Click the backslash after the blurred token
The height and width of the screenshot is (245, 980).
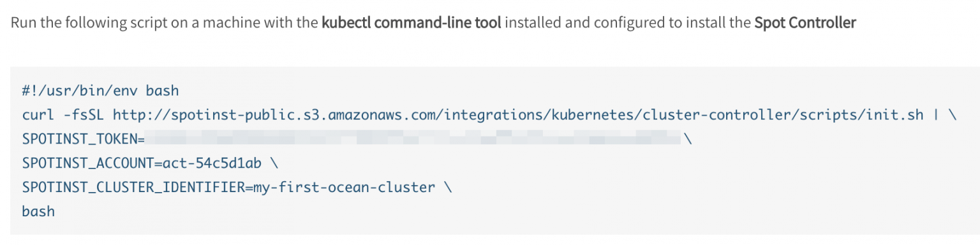click(x=688, y=139)
